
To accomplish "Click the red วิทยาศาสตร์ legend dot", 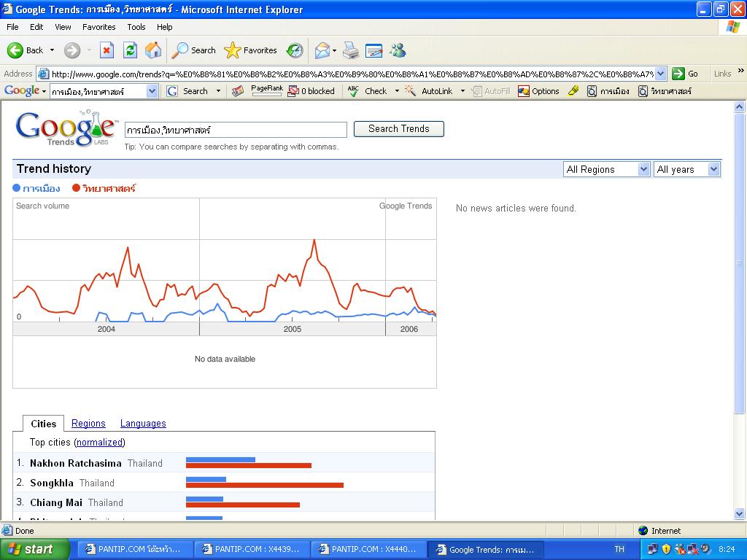I will pos(76,188).
